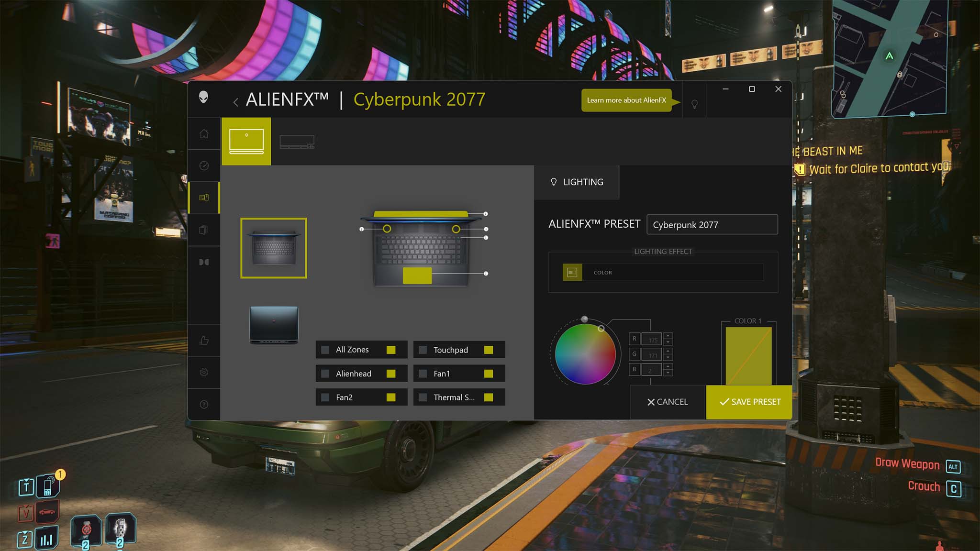Click the R value field
This screenshot has height=551, width=980.
652,339
